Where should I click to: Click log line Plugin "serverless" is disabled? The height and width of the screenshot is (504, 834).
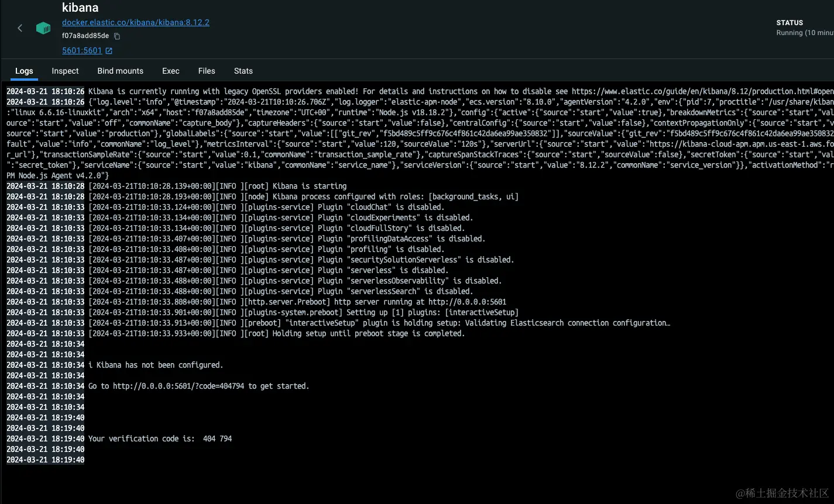pyautogui.click(x=227, y=270)
